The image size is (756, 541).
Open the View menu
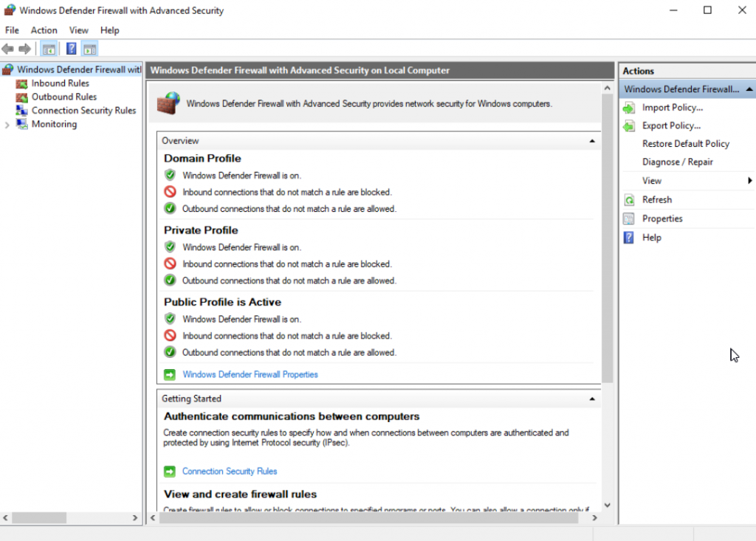78,30
